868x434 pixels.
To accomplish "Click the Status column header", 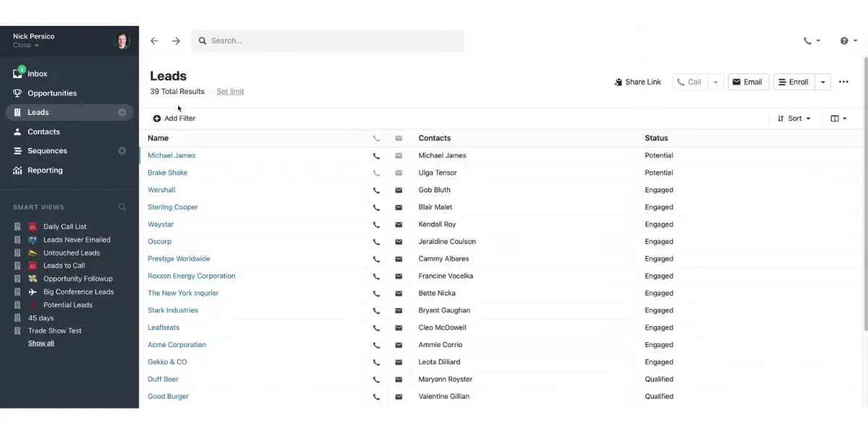I will (x=656, y=138).
